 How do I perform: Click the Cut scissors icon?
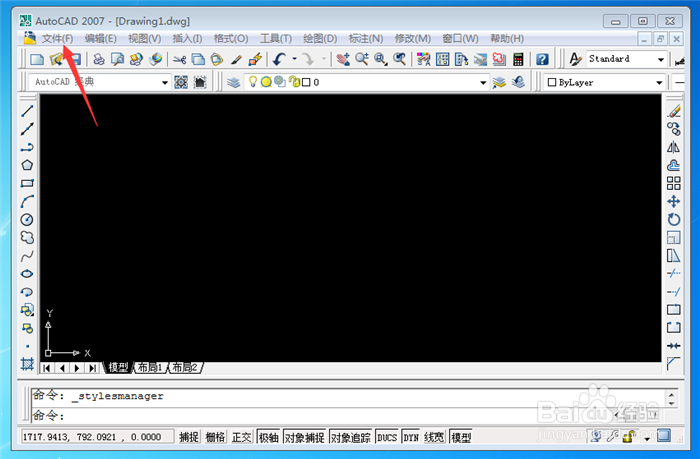pyautogui.click(x=179, y=59)
